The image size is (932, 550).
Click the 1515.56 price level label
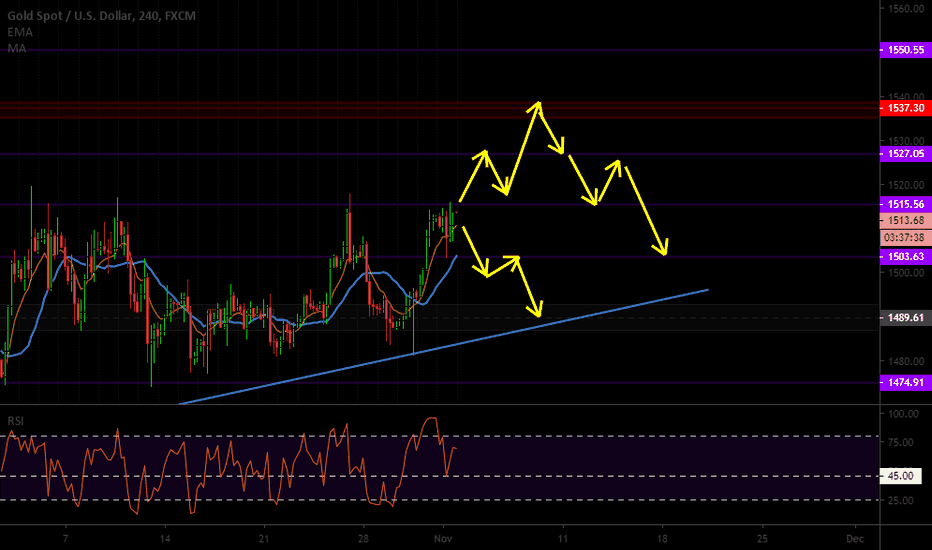click(906, 204)
